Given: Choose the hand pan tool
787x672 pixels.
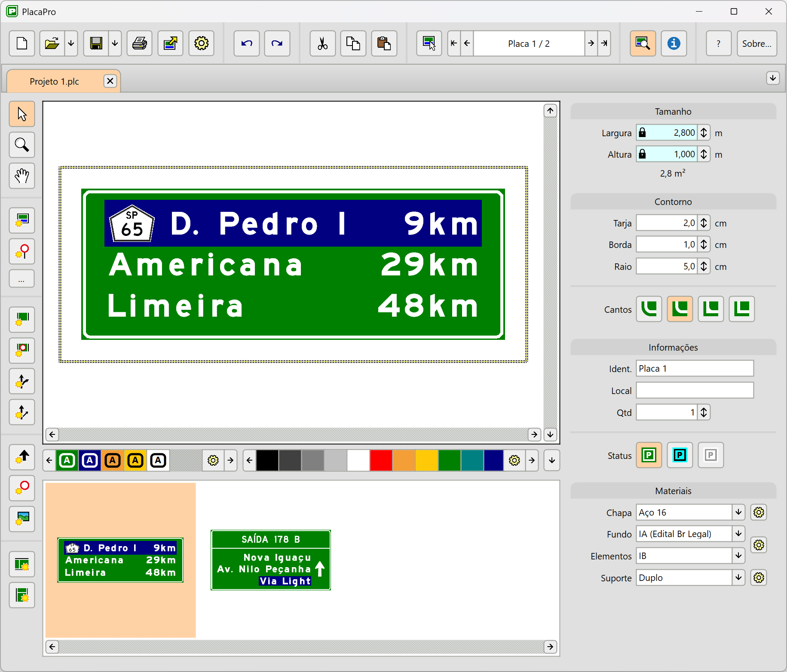Looking at the screenshot, I should pyautogui.click(x=22, y=176).
